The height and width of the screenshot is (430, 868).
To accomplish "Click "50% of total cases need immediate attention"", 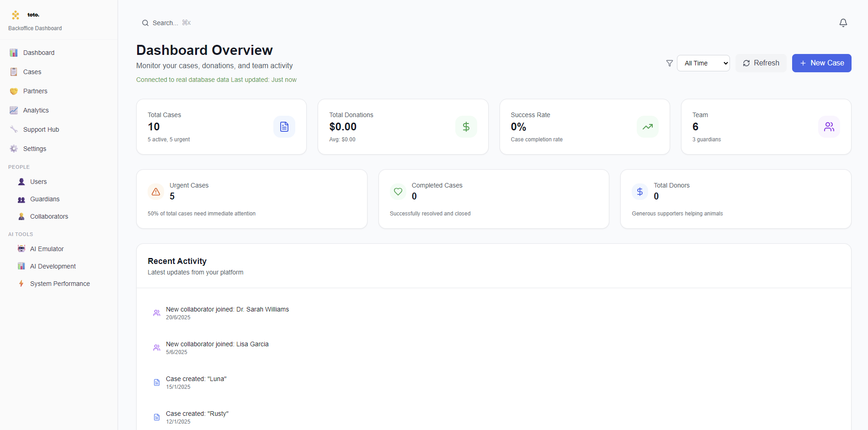I will tap(202, 214).
